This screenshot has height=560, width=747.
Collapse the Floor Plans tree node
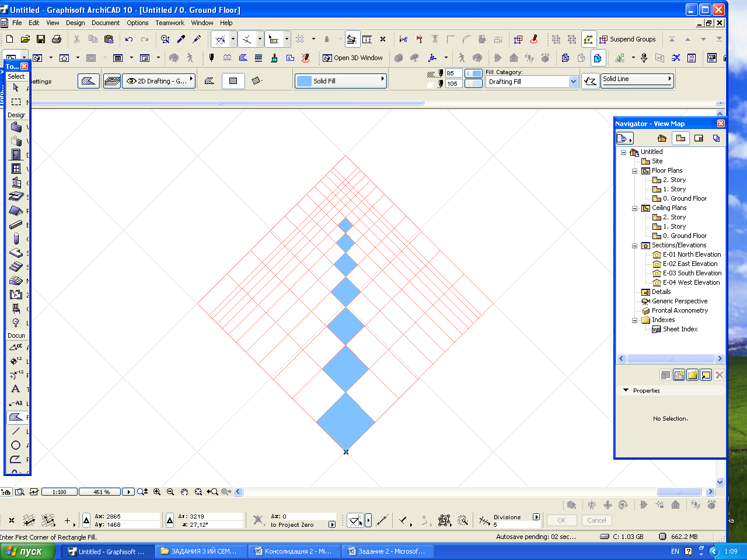tap(634, 171)
